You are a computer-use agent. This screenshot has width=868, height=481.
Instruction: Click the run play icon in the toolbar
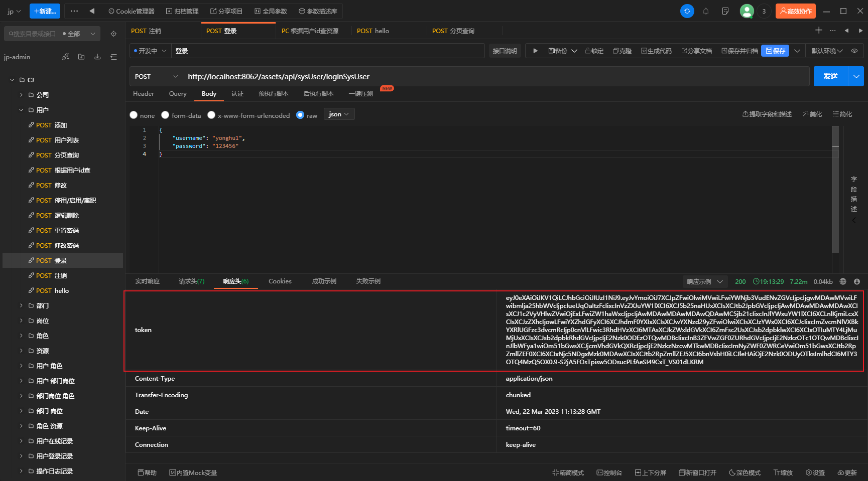pyautogui.click(x=535, y=51)
